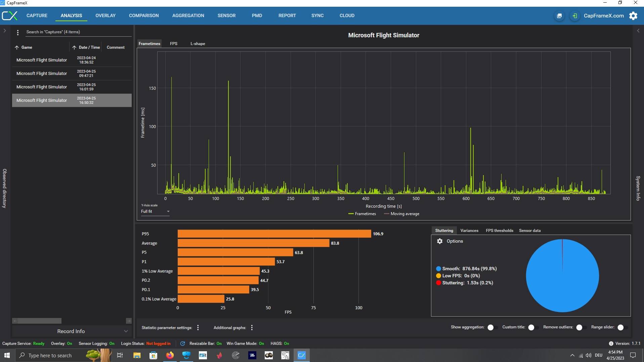Click the scrollbar right arrow in captures list
Screen dimensions: 644x362
pyautogui.click(x=129, y=321)
